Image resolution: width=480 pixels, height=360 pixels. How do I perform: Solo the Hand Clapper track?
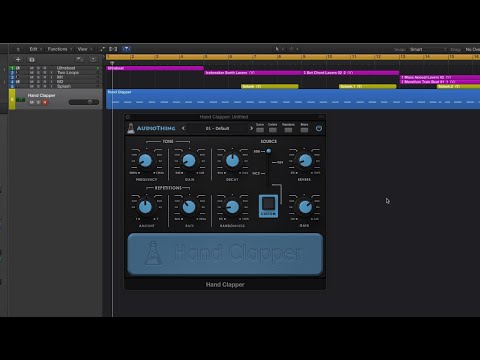38,102
